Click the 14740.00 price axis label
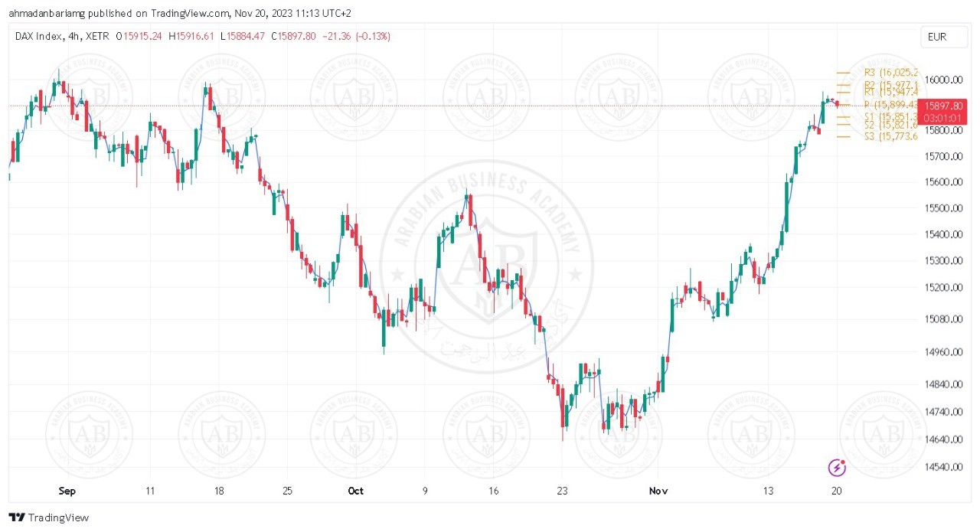980x532 pixels. point(943,412)
